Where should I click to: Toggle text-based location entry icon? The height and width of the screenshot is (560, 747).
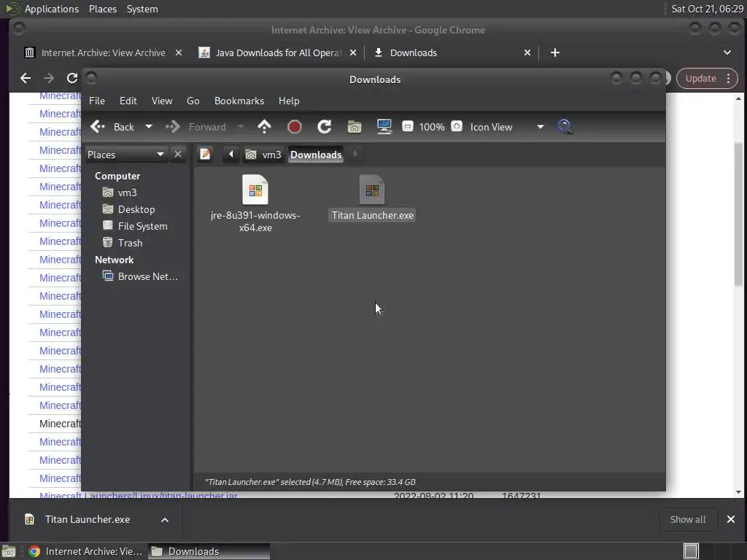(x=205, y=155)
